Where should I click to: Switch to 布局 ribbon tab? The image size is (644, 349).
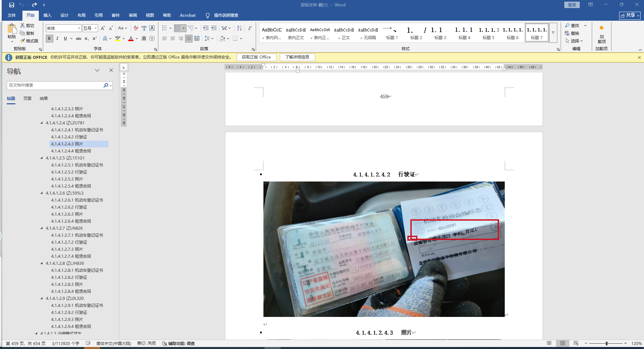click(x=82, y=15)
